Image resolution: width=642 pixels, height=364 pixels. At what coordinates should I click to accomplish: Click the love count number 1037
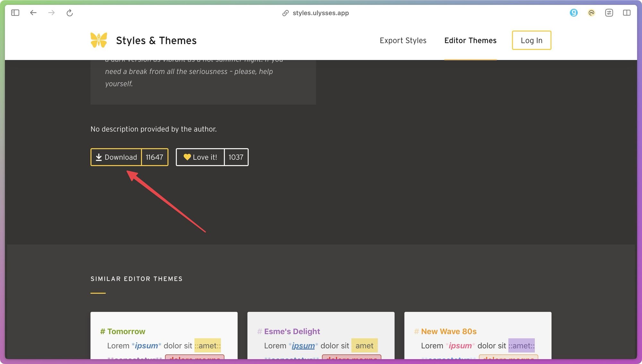236,157
